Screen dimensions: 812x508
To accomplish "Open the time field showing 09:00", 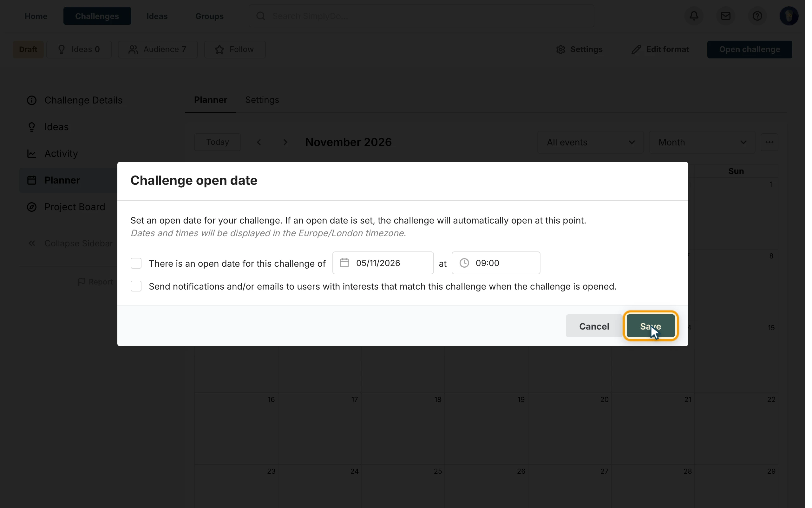I will click(495, 263).
